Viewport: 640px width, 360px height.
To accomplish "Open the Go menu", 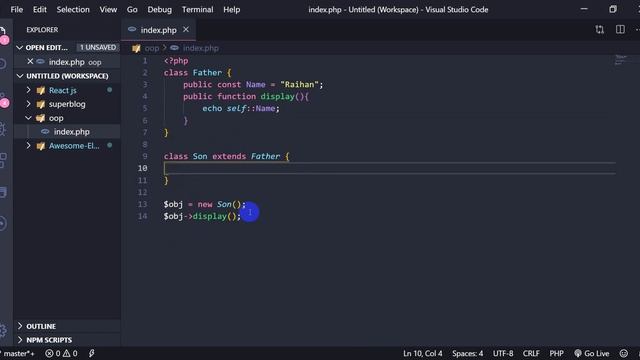I will coord(132,9).
